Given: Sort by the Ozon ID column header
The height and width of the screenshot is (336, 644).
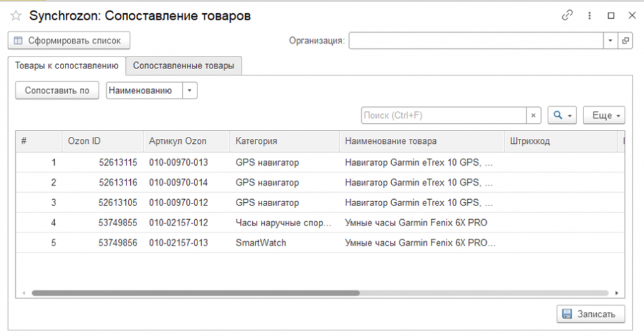Looking at the screenshot, I should pyautogui.click(x=103, y=141).
